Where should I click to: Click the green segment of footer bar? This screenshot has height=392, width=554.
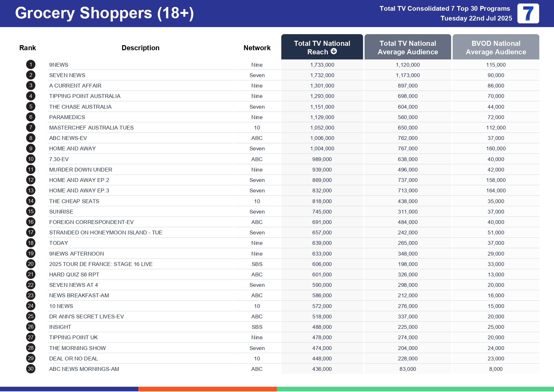415,389
